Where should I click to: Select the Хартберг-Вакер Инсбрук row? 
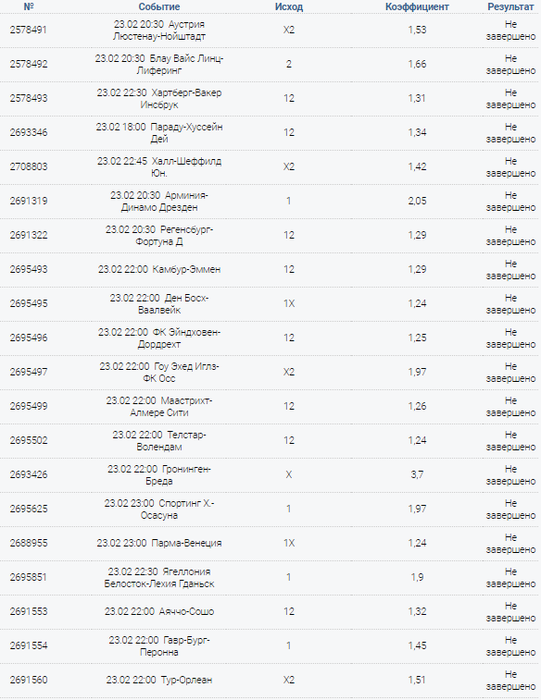[x=270, y=99]
